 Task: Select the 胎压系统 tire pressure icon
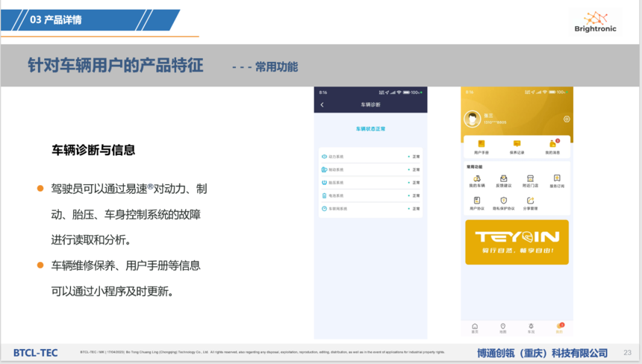tap(324, 183)
